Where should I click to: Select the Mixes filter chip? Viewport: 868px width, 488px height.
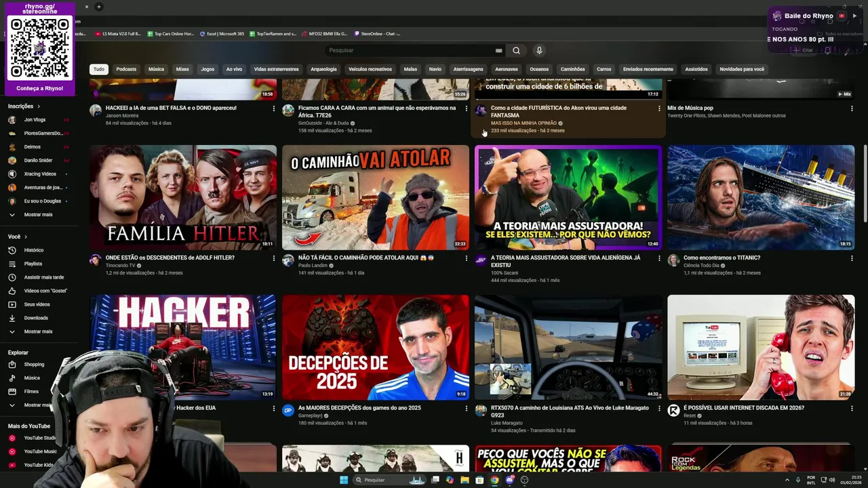coord(182,69)
